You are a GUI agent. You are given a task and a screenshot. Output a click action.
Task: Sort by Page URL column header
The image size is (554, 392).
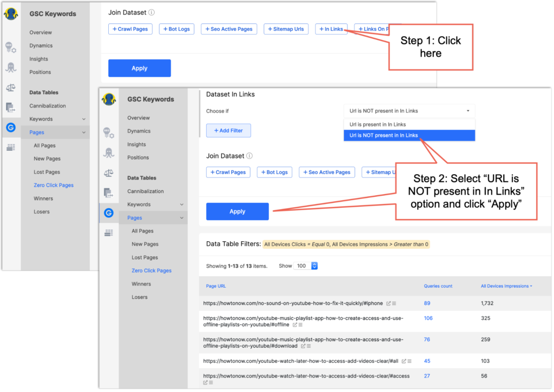pos(216,286)
